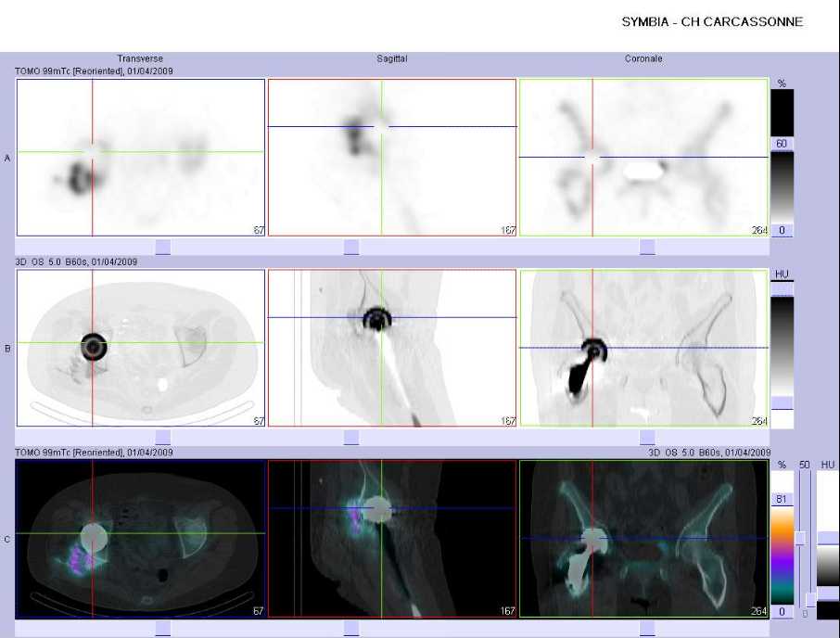Select the SPECT transverse view in row A
840x638 pixels.
[141, 158]
